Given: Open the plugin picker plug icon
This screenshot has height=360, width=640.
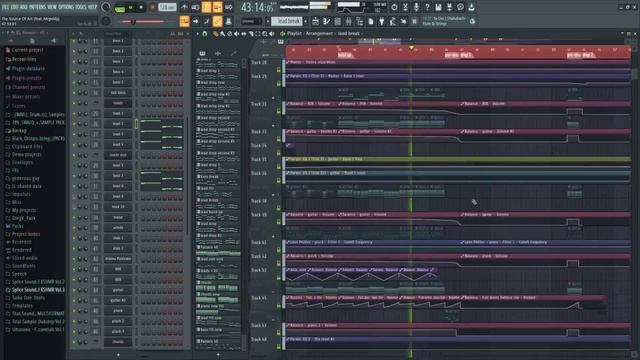Looking at the screenshot, I should (382, 21).
